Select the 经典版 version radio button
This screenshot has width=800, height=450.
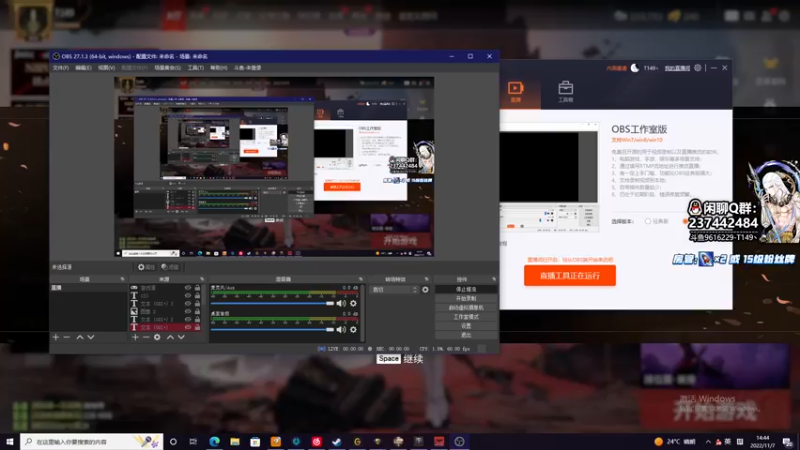coord(647,221)
